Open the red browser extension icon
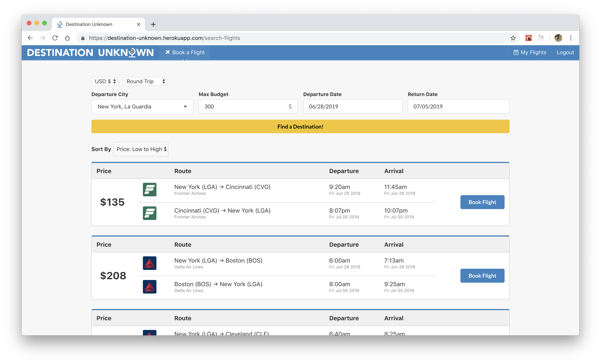 [529, 38]
